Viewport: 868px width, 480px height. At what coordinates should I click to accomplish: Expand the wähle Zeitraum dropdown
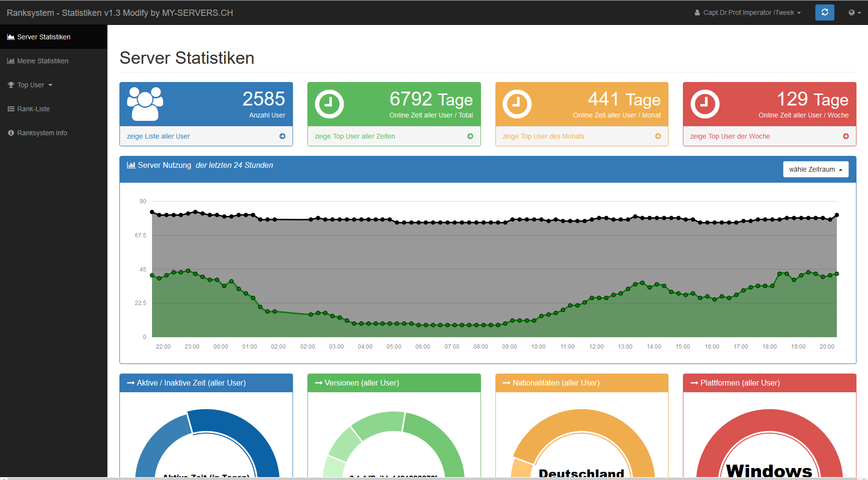tap(815, 169)
